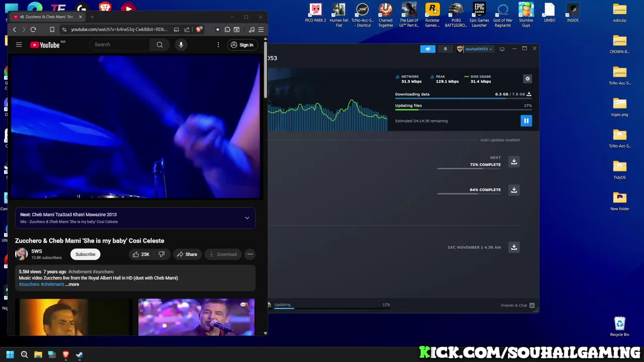Open the Brave browser taskbar icon
This screenshot has width=644, height=362.
point(65,354)
